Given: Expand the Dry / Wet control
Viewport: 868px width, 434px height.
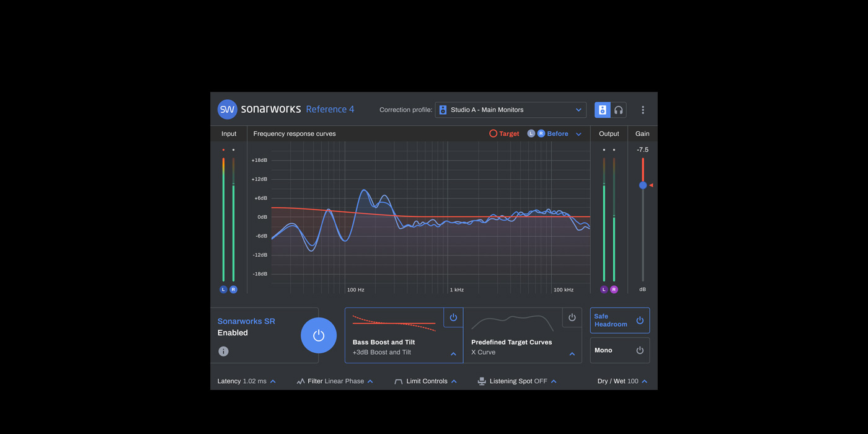Looking at the screenshot, I should coord(645,381).
